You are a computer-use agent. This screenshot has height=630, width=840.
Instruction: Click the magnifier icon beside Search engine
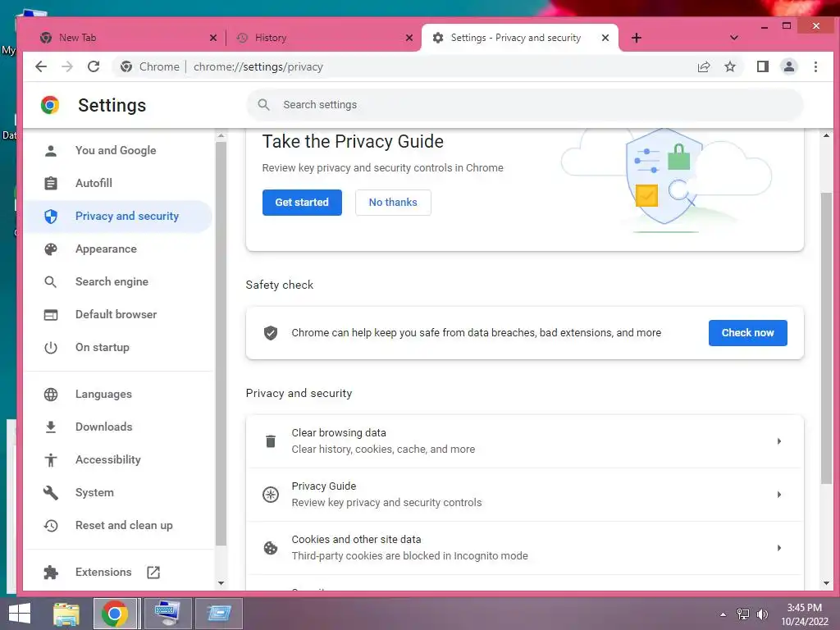pyautogui.click(x=51, y=282)
